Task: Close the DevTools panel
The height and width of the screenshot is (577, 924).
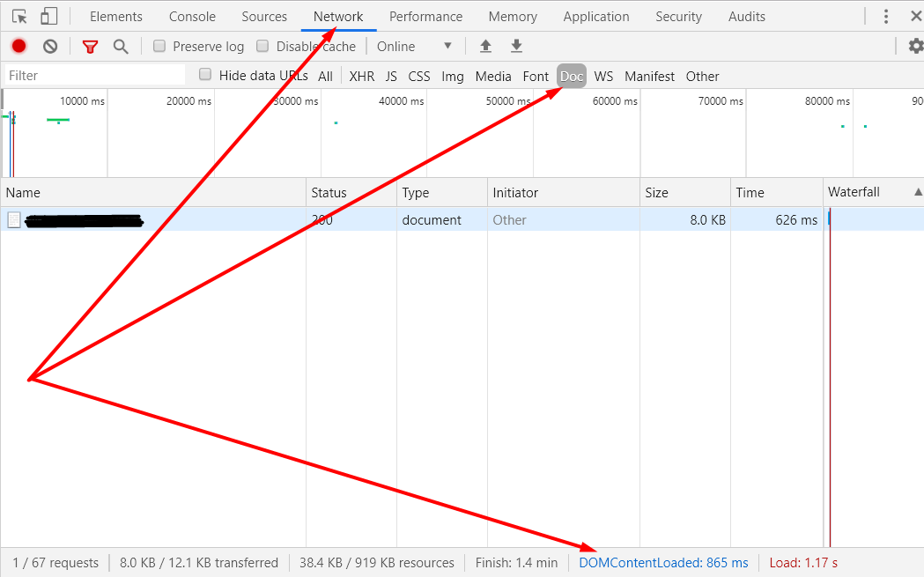Action: (916, 17)
